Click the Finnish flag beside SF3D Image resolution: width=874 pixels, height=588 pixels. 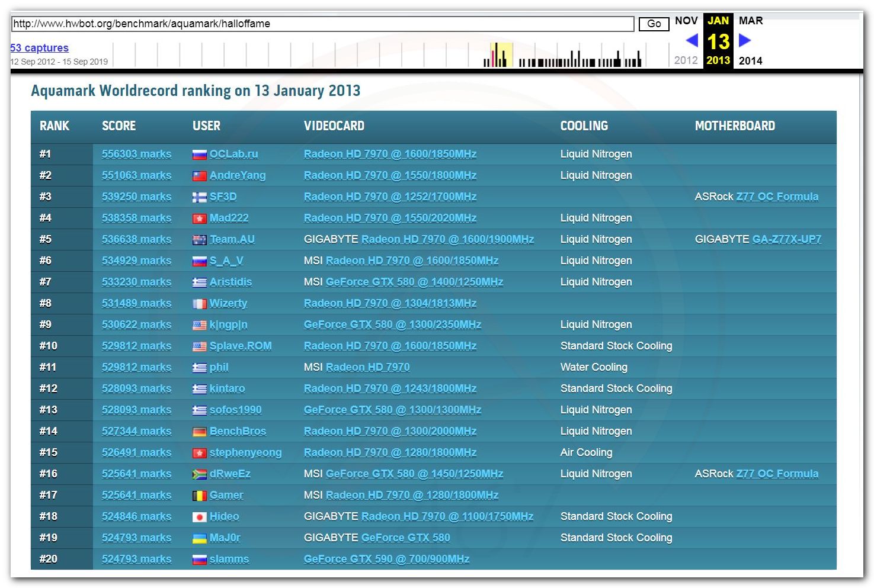pyautogui.click(x=199, y=197)
